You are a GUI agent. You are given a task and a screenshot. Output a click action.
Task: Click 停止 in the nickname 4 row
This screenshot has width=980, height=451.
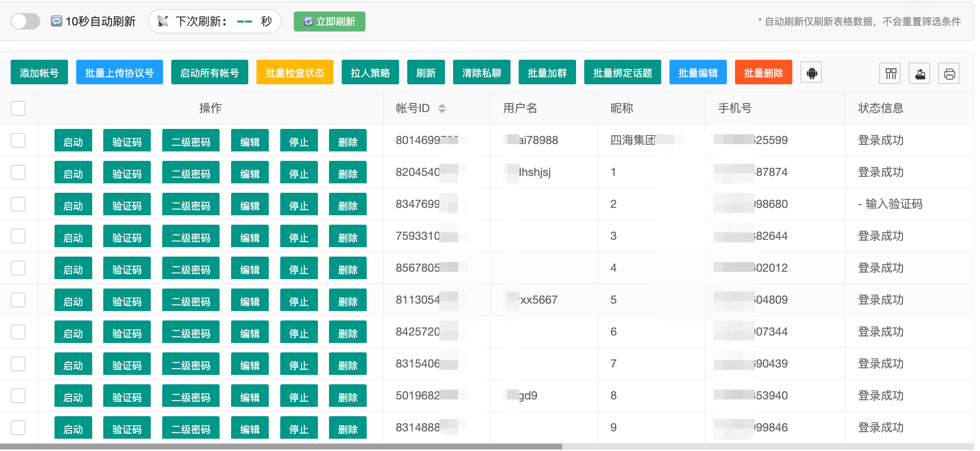tap(299, 268)
